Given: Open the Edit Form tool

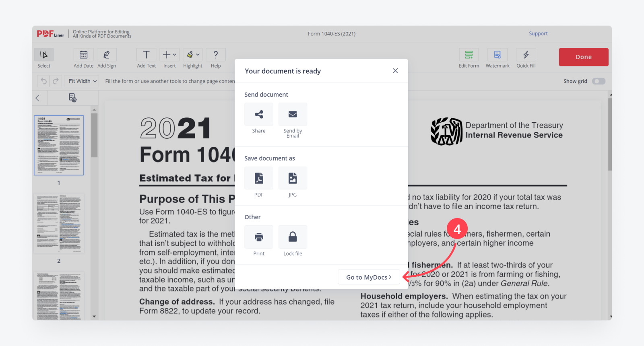Looking at the screenshot, I should point(469,55).
